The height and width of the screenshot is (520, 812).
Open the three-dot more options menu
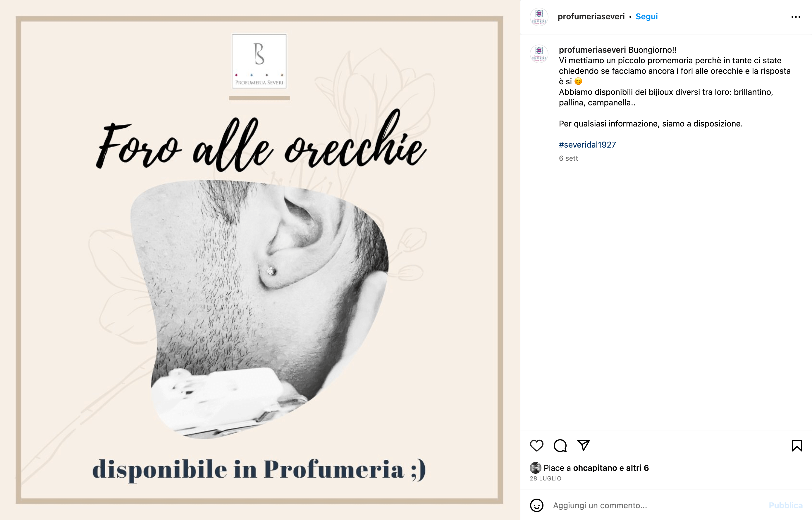point(795,17)
